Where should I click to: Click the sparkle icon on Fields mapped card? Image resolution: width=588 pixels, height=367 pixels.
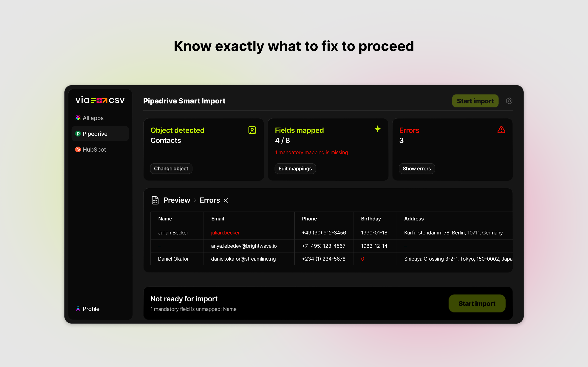click(378, 129)
